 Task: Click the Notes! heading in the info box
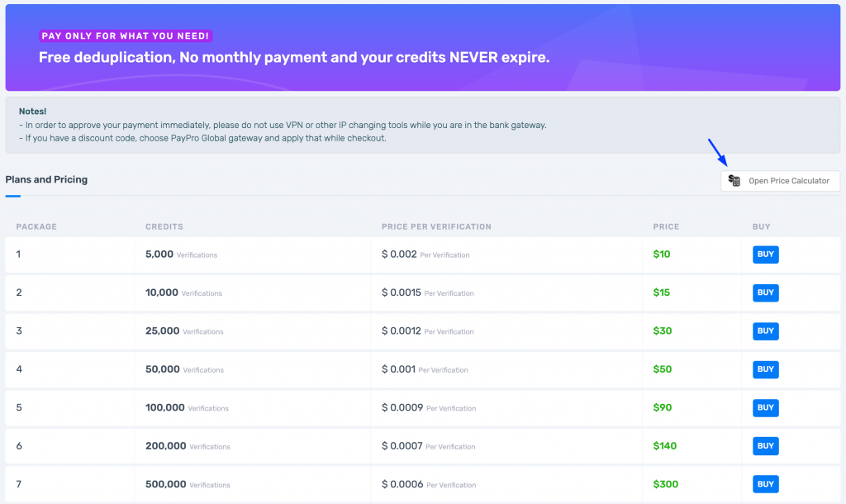33,111
